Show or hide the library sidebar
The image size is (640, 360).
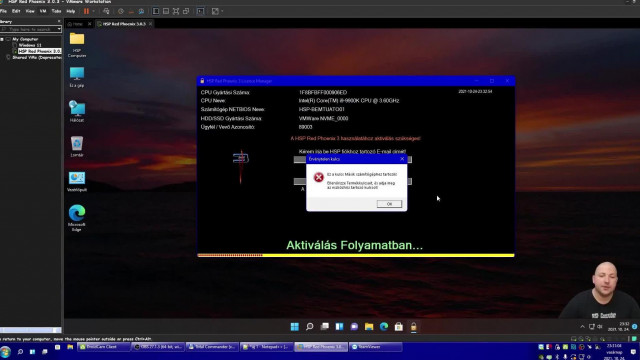point(156,11)
